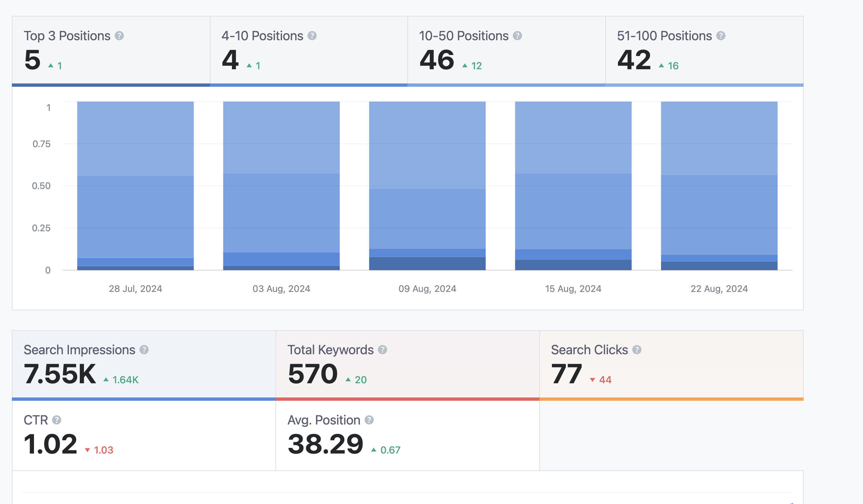Click the 22 Aug, 2024 bar
Image resolution: width=863 pixels, height=504 pixels.
tap(719, 186)
